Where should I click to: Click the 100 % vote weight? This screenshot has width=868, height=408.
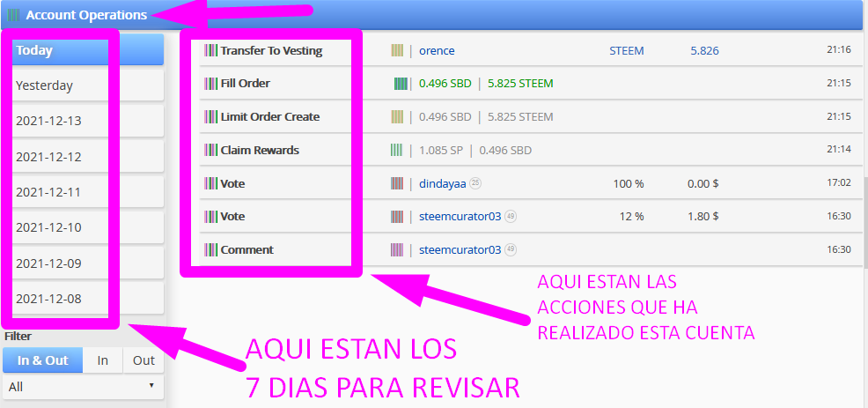629,183
